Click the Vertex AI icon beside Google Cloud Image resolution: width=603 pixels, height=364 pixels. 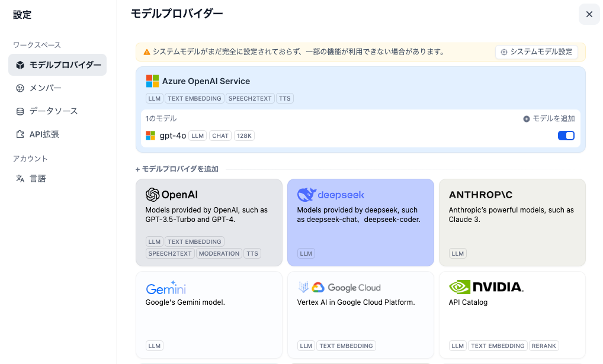point(303,286)
